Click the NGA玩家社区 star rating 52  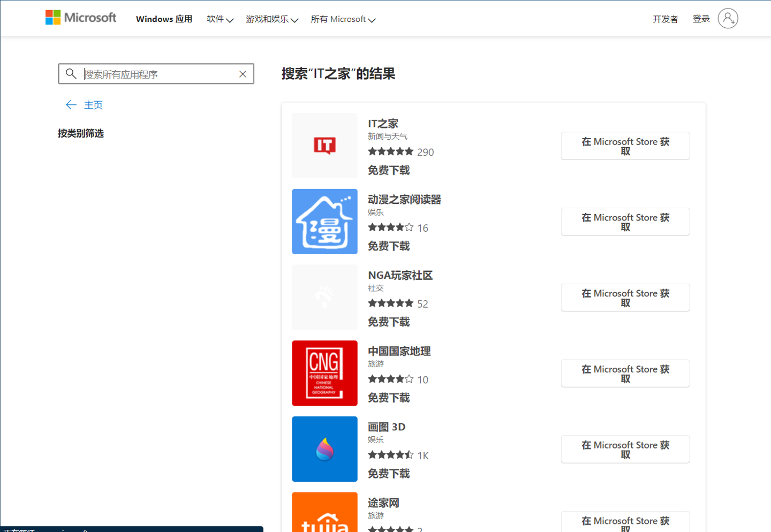pyautogui.click(x=398, y=304)
